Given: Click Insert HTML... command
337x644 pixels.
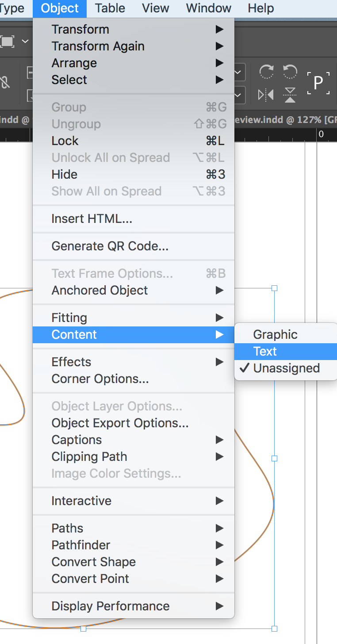Looking at the screenshot, I should click(92, 219).
